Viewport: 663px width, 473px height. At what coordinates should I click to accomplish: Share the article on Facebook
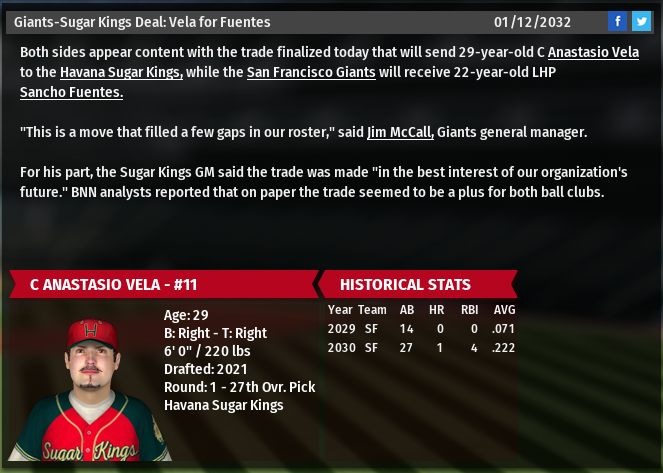[x=617, y=21]
